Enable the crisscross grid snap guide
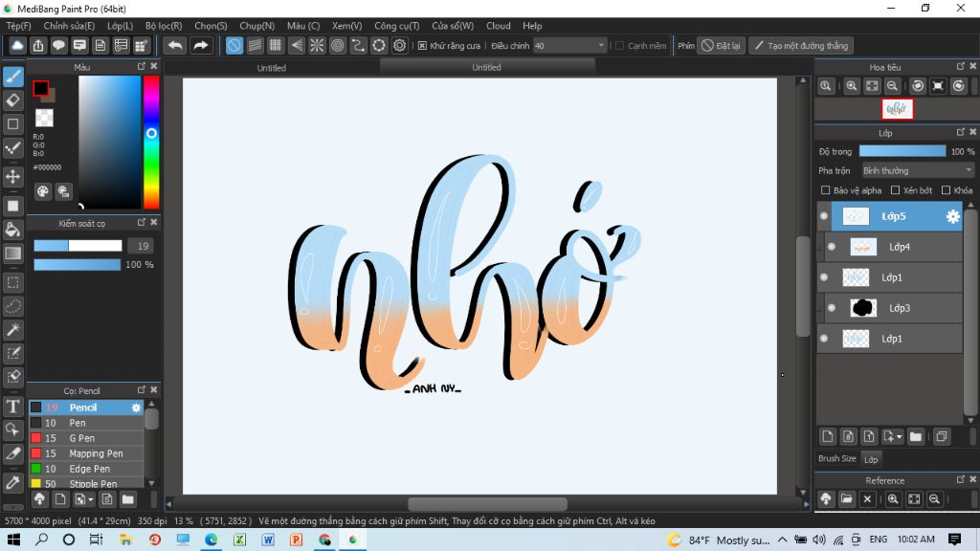980x551 pixels. pyautogui.click(x=276, y=46)
